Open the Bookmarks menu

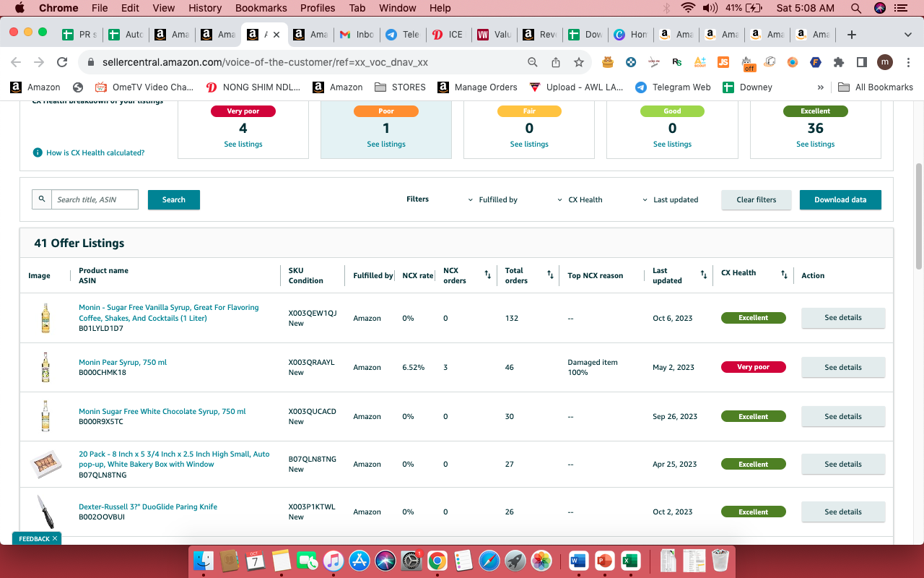pos(260,8)
